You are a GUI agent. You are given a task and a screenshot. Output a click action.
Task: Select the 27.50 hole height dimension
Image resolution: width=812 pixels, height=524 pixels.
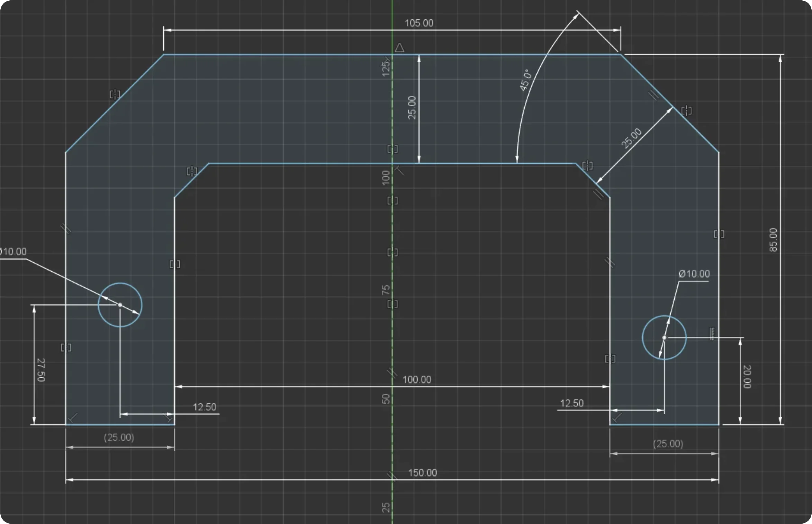tap(41, 370)
